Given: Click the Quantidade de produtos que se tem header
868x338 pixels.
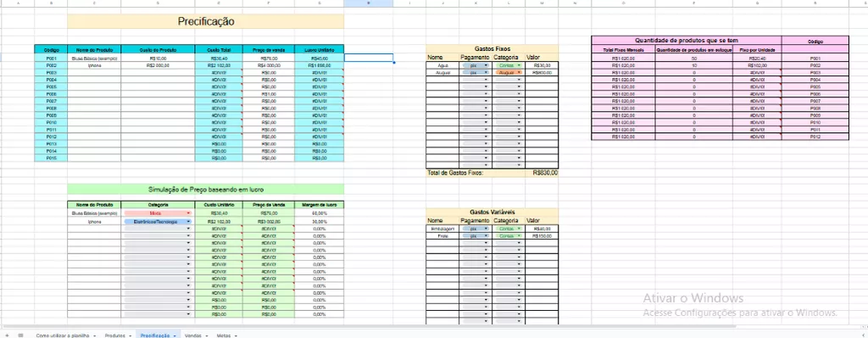Looking at the screenshot, I should tap(687, 41).
